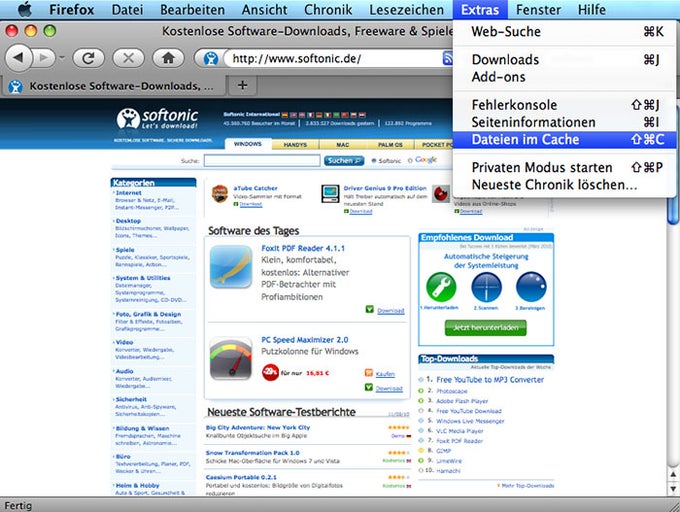Screen dimensions: 680x512
Task: Switch to the MAC platform tab
Action: tap(343, 144)
